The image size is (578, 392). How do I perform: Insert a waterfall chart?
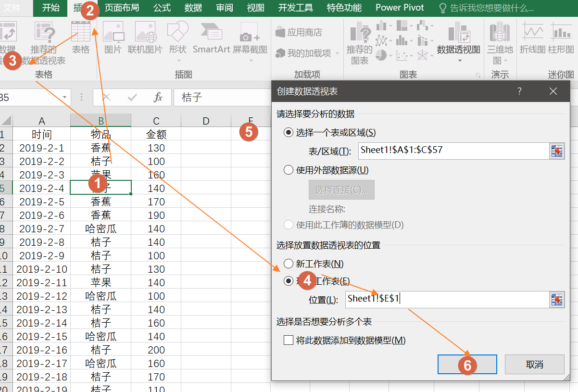point(422,25)
